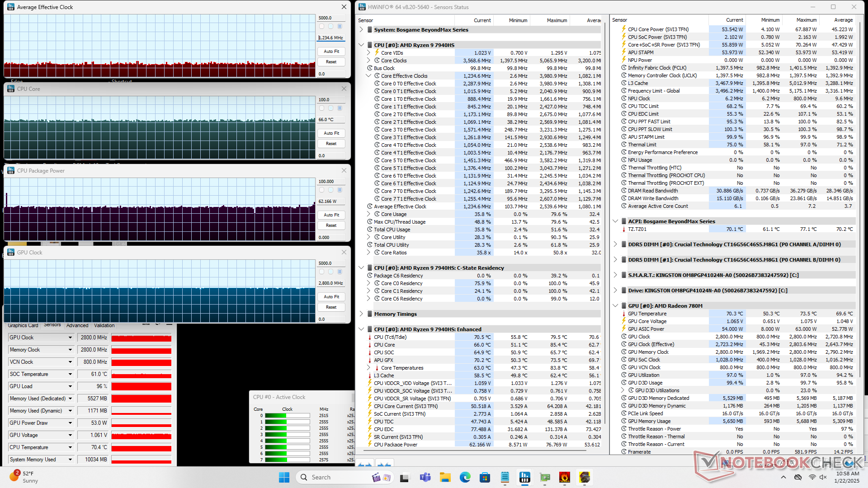The height and width of the screenshot is (488, 868).
Task: Click the Maximum column header in left sensor pane
Action: [550, 20]
